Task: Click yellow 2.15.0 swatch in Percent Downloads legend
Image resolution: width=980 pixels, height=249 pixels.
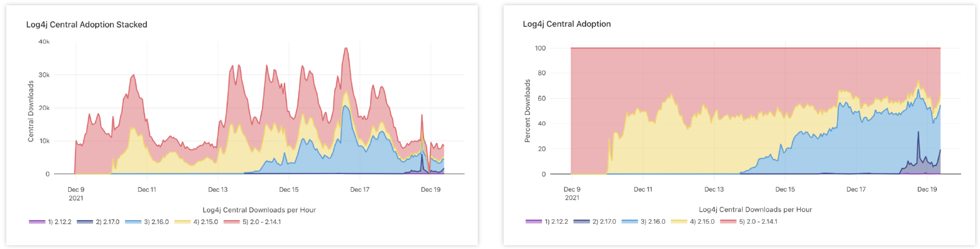Action: pos(679,221)
